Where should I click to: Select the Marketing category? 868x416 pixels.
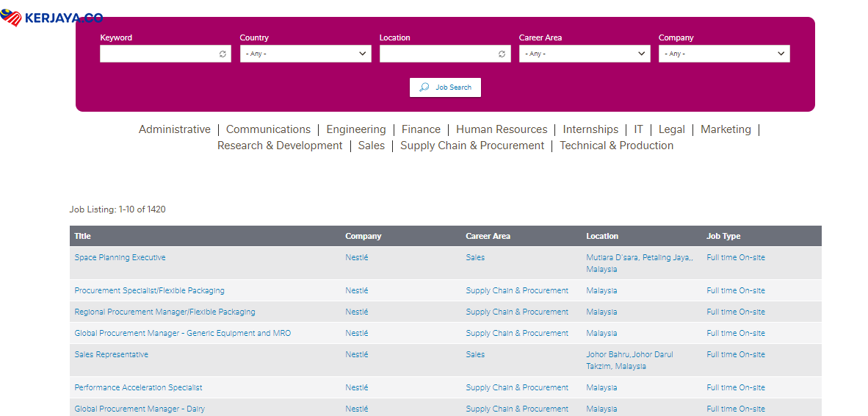point(726,129)
